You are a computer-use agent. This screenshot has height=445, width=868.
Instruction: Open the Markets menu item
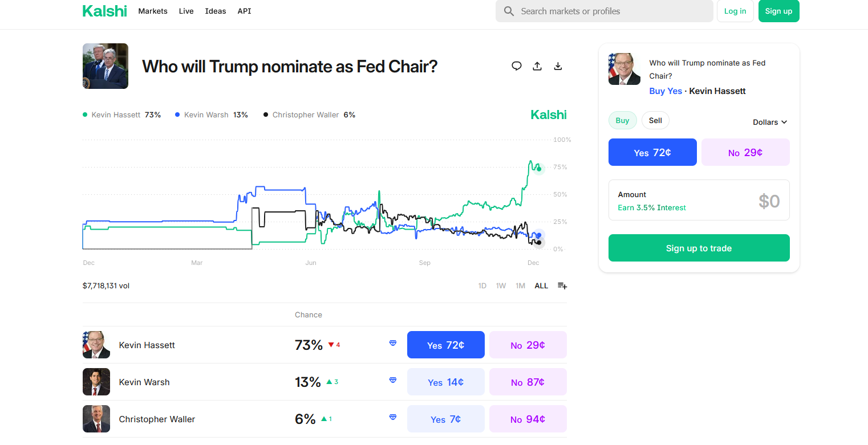pos(152,11)
